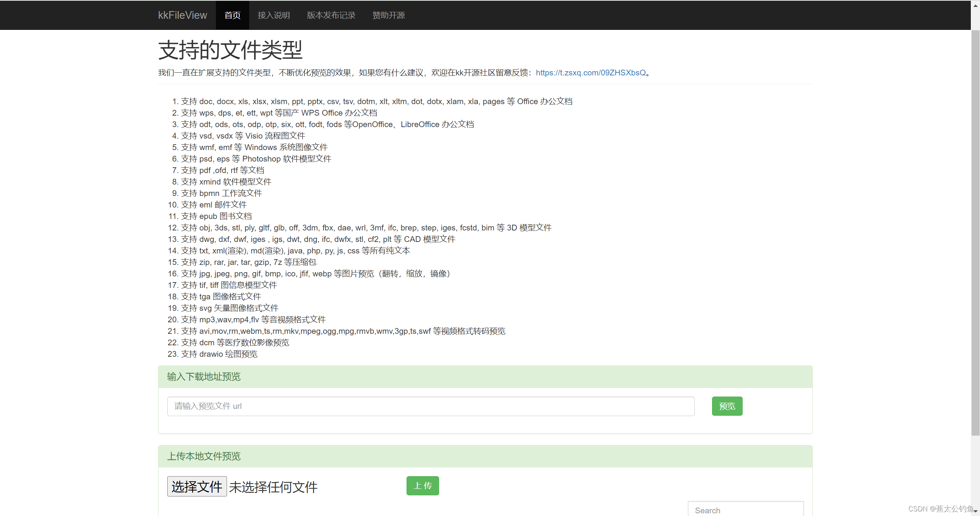Open the 接入说明 navigation item

(273, 15)
